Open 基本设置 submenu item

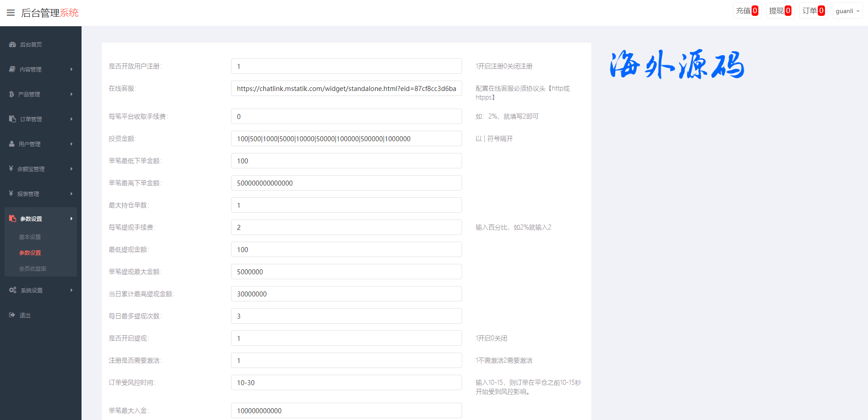30,237
